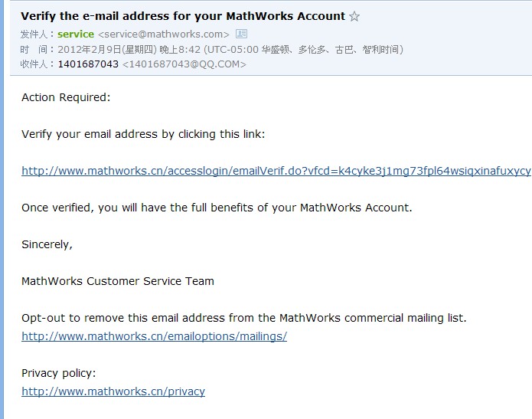Click the 'Action Required:' line
This screenshot has height=419, width=532.
click(x=66, y=97)
